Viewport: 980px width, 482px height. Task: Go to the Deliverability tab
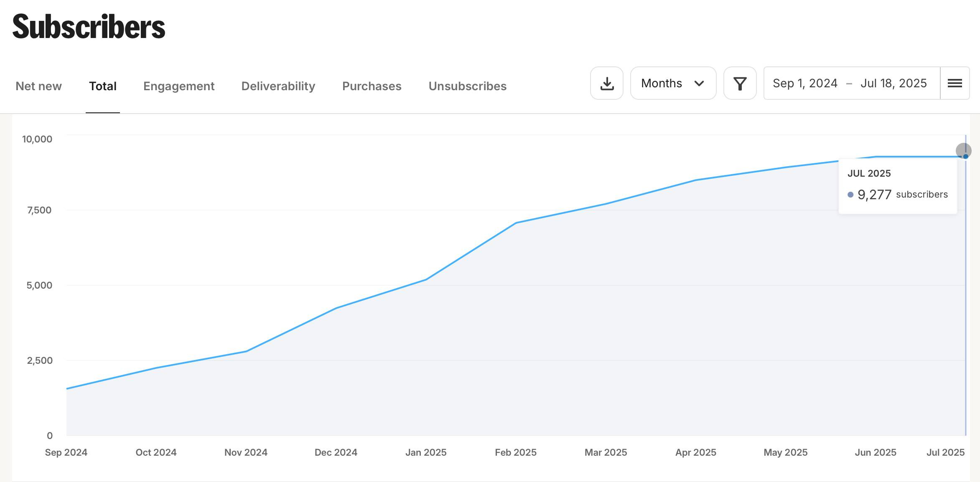coord(278,86)
